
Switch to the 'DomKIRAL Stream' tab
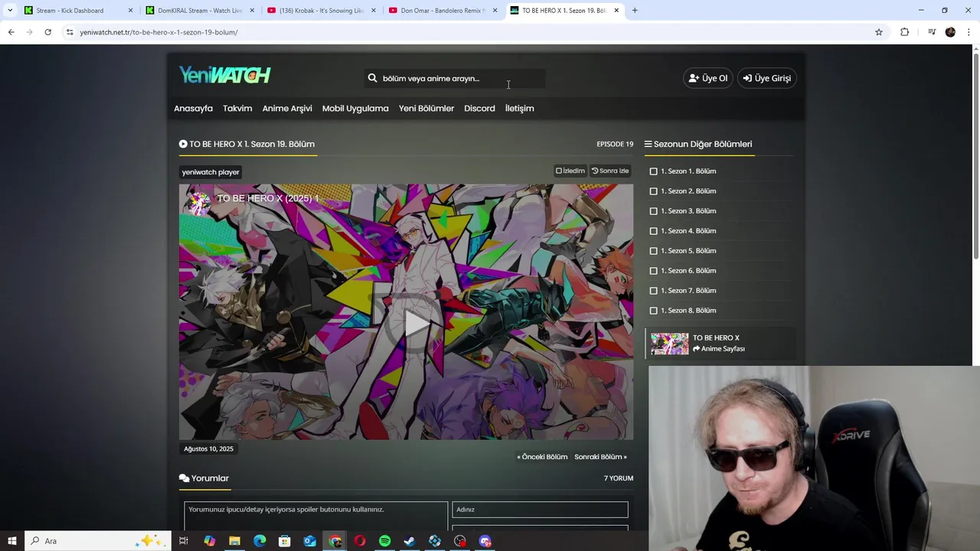tap(200, 11)
